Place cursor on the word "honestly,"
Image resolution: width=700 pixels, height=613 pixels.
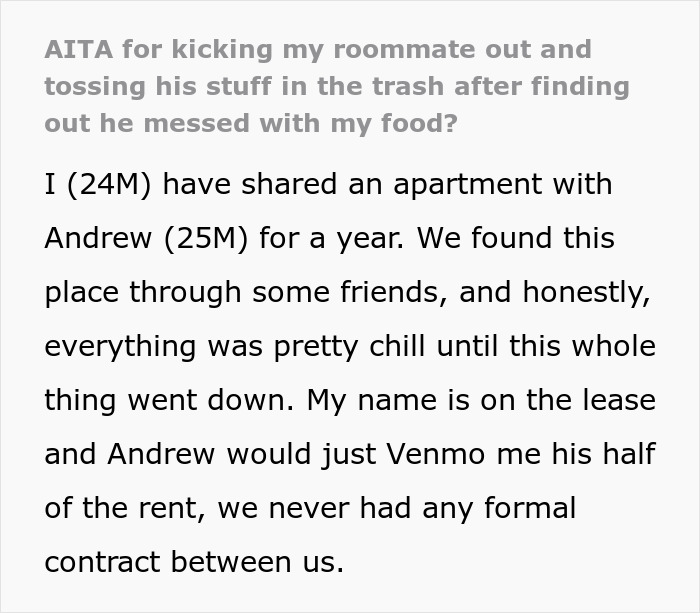point(586,293)
